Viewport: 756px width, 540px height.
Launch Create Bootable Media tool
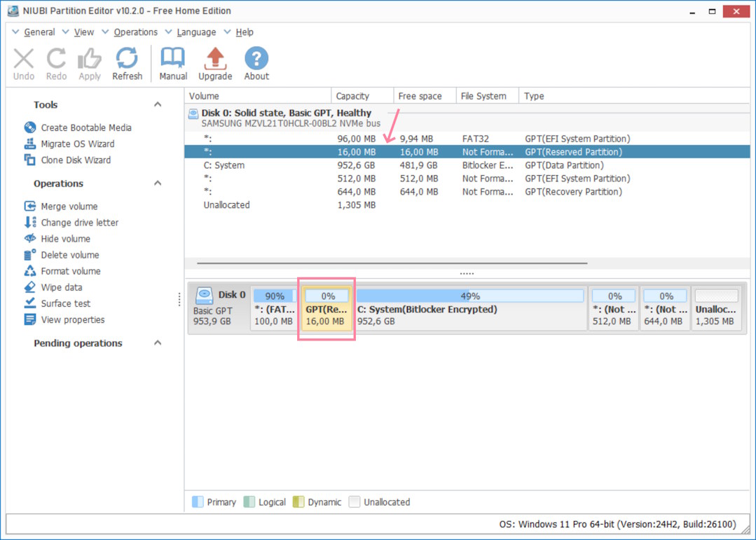tap(85, 127)
